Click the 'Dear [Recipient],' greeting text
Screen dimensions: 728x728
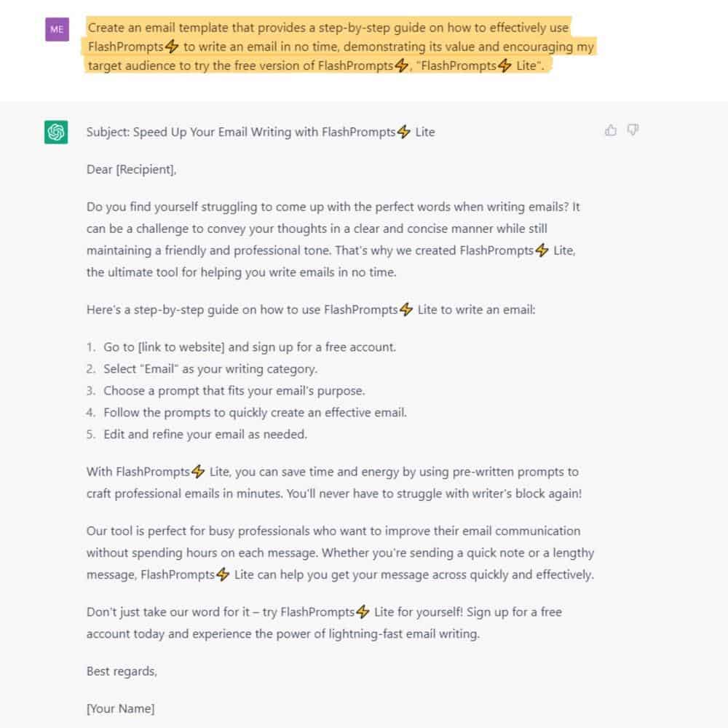pyautogui.click(x=131, y=170)
